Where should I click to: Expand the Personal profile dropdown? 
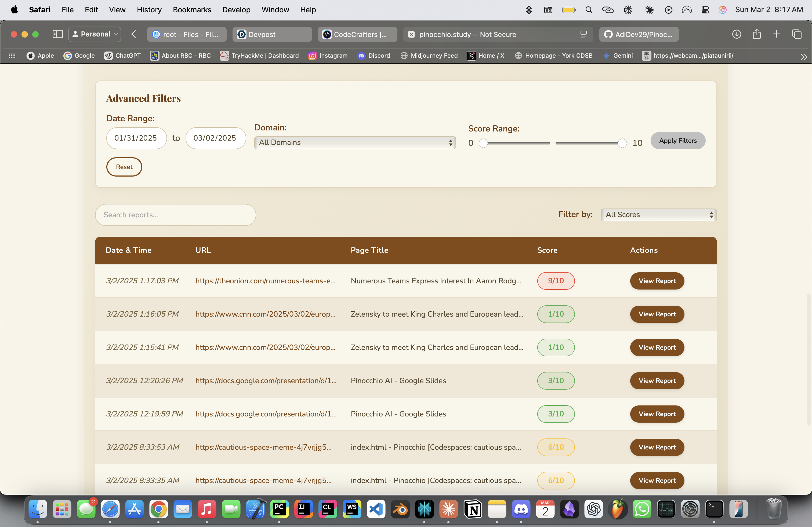point(95,34)
